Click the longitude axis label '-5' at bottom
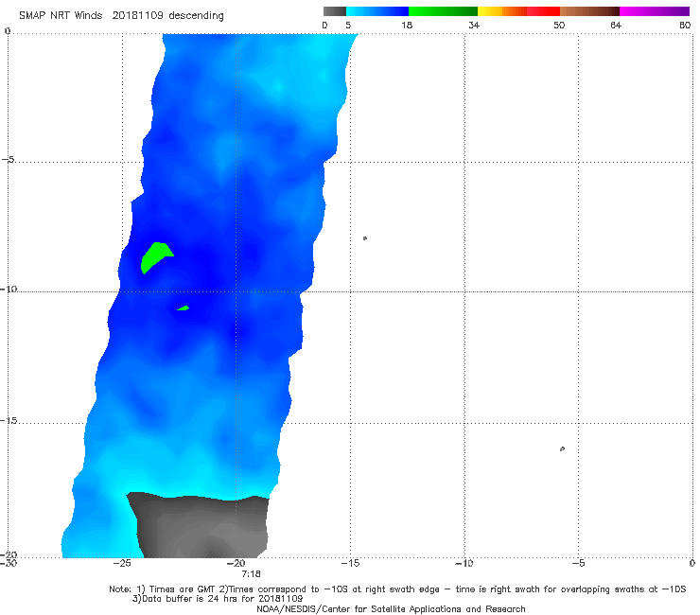 [x=578, y=563]
